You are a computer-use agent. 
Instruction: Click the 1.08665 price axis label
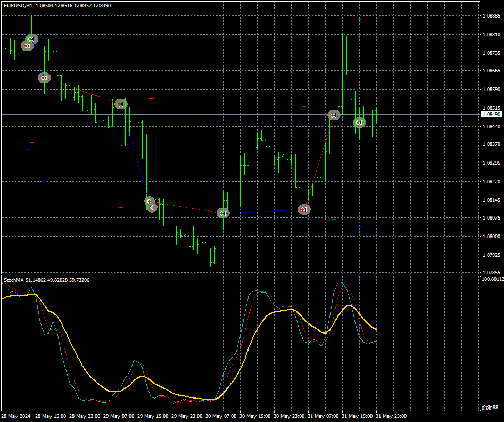[491, 71]
